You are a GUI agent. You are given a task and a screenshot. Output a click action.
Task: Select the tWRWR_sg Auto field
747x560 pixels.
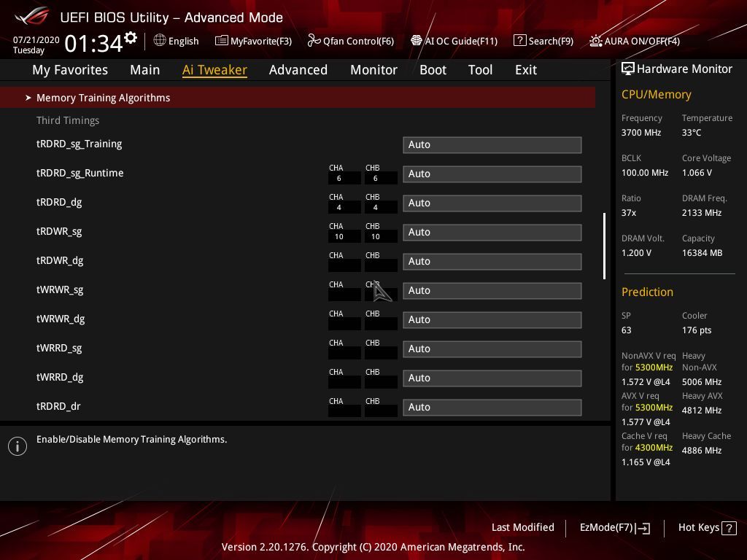492,290
